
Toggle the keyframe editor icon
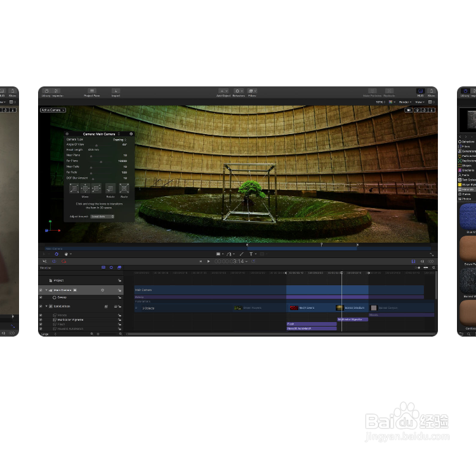point(431,261)
